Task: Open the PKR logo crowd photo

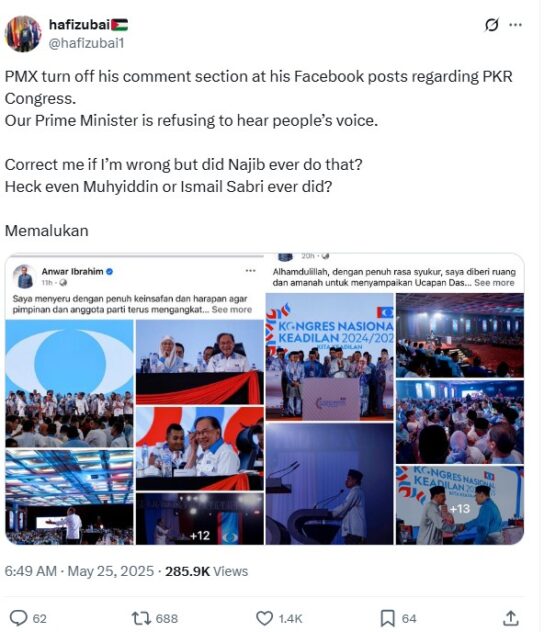Action: click(x=69, y=383)
